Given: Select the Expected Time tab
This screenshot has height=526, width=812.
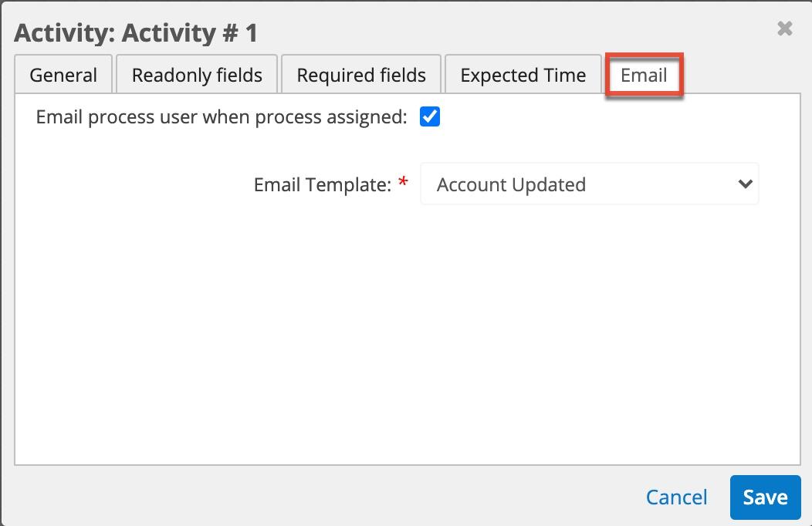Looking at the screenshot, I should (x=523, y=76).
